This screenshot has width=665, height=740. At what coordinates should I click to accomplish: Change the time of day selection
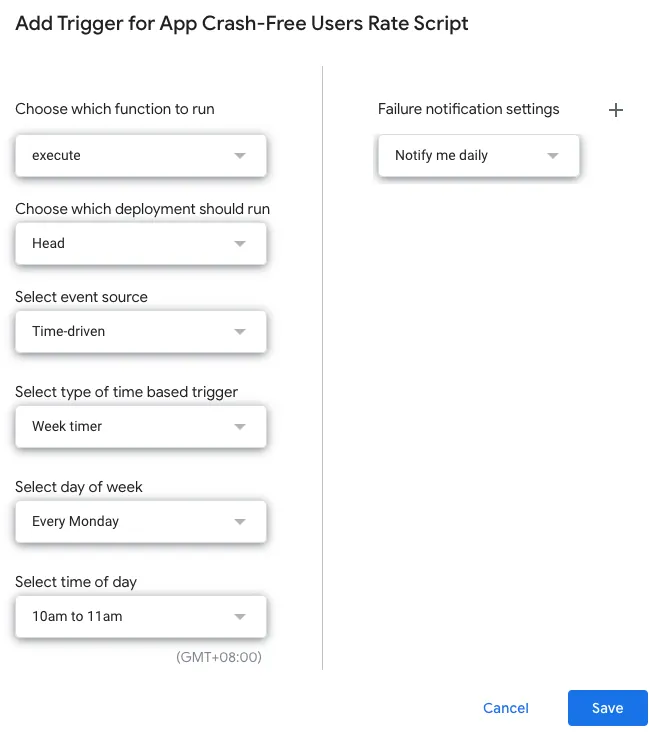[140, 617]
